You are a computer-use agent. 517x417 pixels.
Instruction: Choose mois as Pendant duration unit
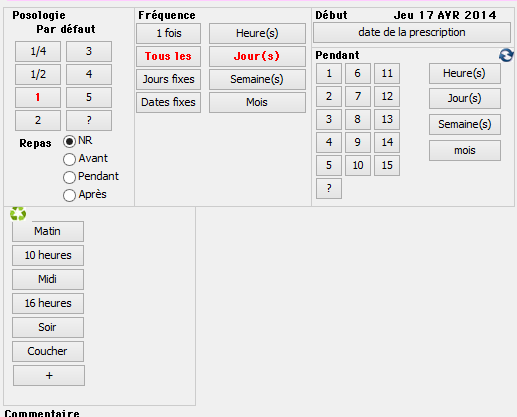pyautogui.click(x=465, y=150)
